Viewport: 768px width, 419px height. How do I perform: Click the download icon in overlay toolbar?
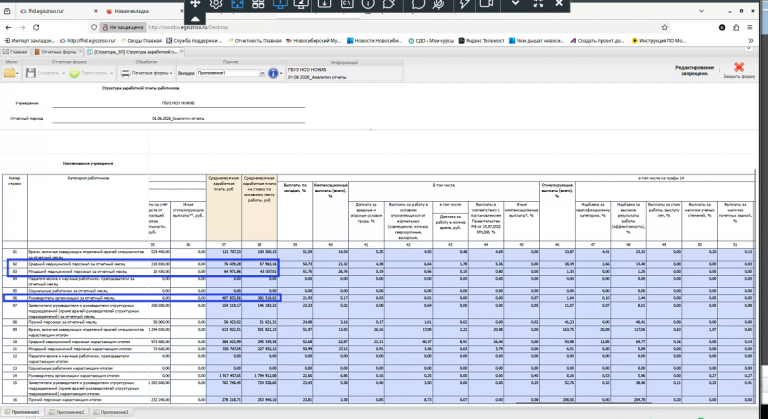(x=324, y=4)
